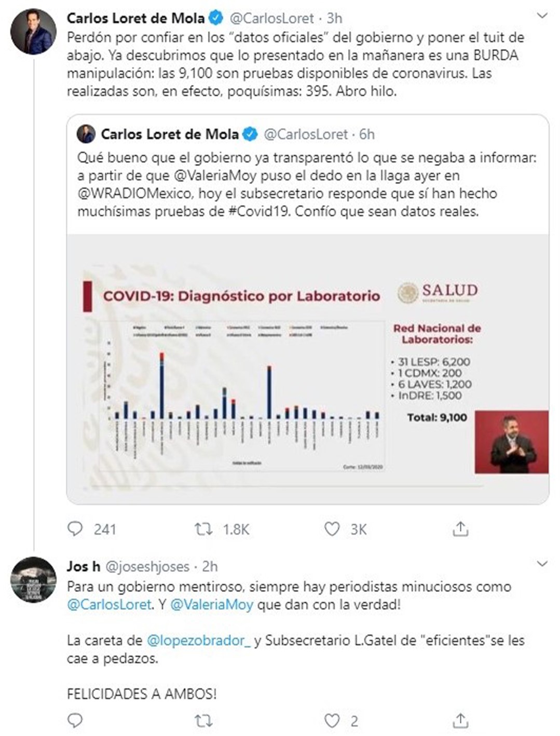Expand options chevron on Carlos Loret's tweet
The width and height of the screenshot is (560, 736).
click(x=542, y=16)
